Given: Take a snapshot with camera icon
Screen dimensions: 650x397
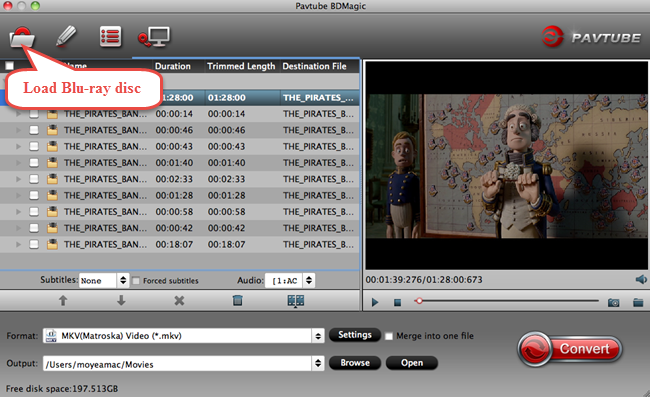Looking at the screenshot, I should (614, 303).
